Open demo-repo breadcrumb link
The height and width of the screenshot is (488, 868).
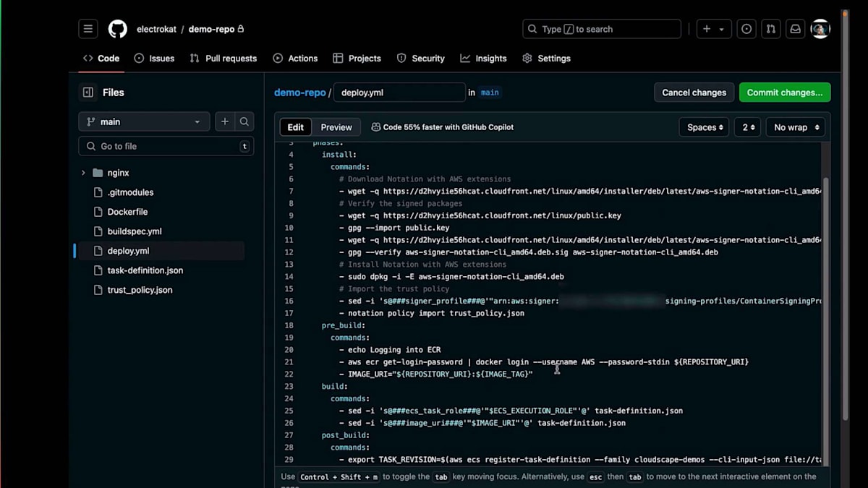click(x=300, y=93)
